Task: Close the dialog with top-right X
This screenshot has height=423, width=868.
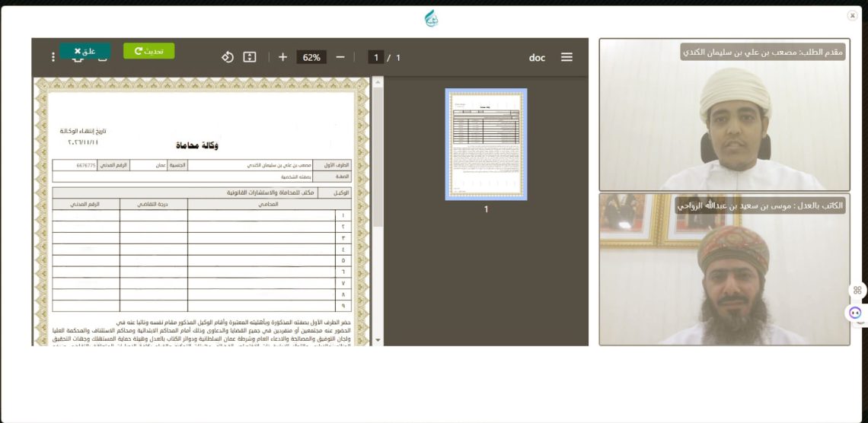Action: (852, 15)
